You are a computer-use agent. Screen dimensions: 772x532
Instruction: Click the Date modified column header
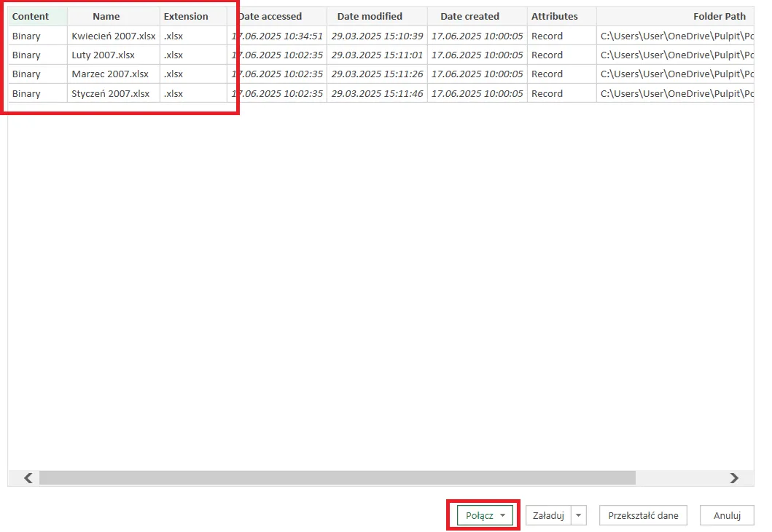coord(370,16)
